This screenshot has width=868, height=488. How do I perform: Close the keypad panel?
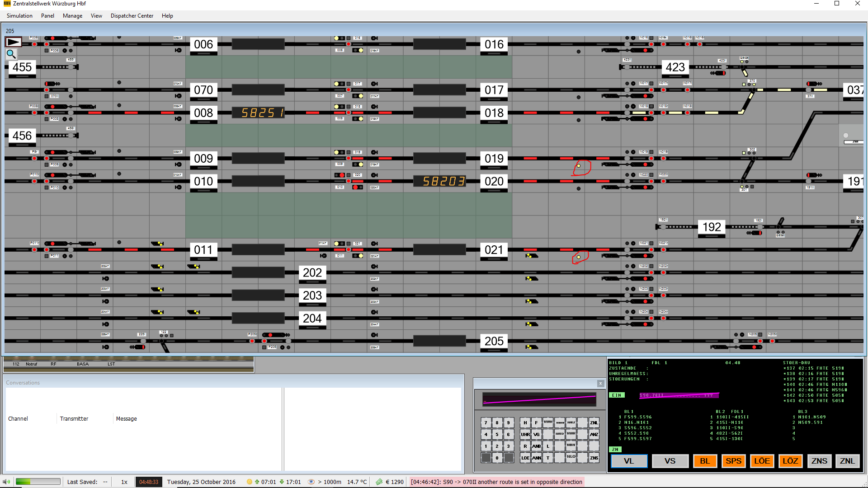click(x=600, y=383)
